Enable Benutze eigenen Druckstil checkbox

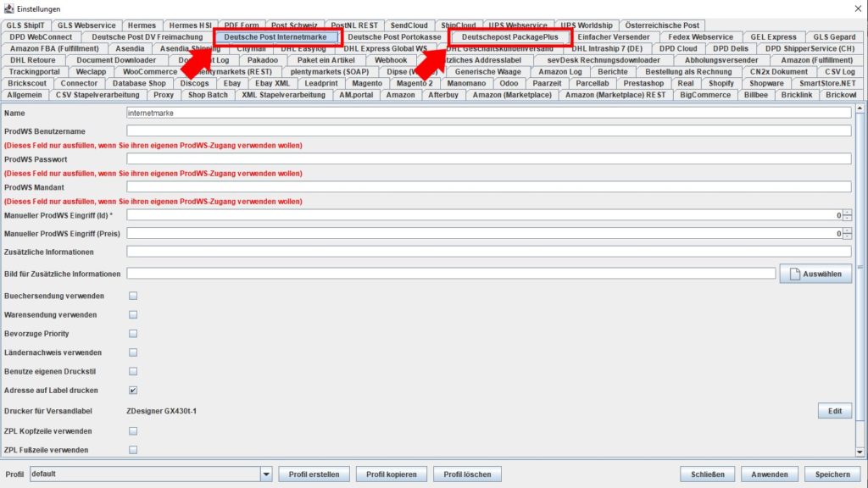tap(133, 371)
